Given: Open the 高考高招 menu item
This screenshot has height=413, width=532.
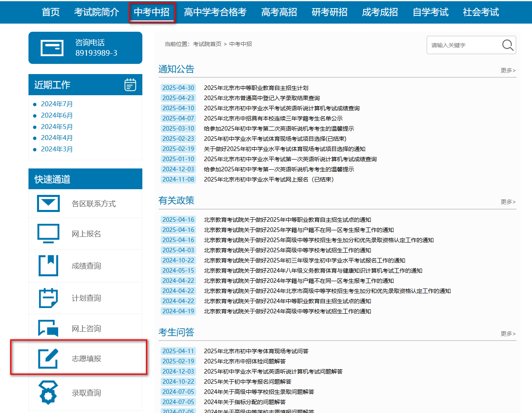Looking at the screenshot, I should pos(279,12).
